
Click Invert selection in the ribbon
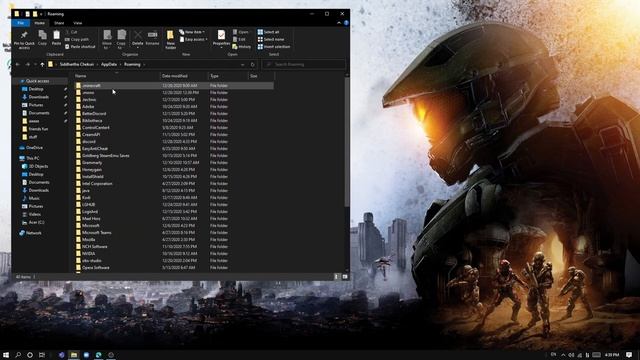(274, 47)
